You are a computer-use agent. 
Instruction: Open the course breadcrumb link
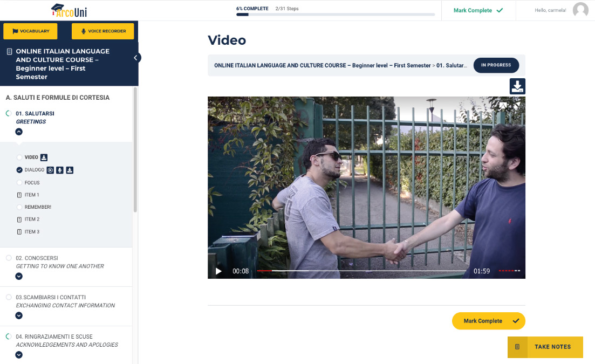point(322,66)
